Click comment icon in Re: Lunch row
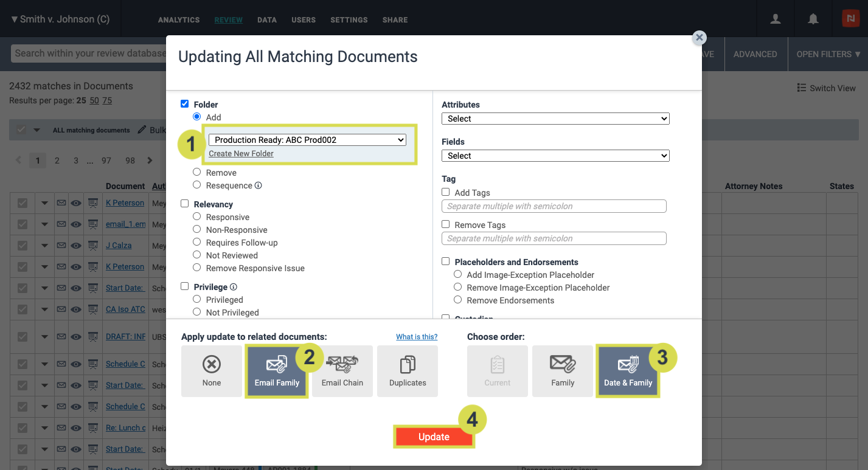Viewport: 868px width, 470px height. (x=93, y=428)
